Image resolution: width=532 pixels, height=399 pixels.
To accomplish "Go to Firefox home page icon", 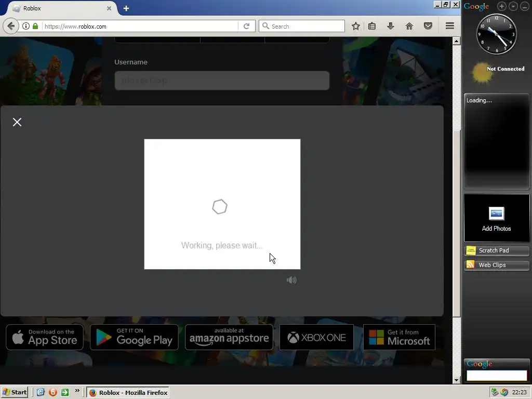I will coord(409,26).
